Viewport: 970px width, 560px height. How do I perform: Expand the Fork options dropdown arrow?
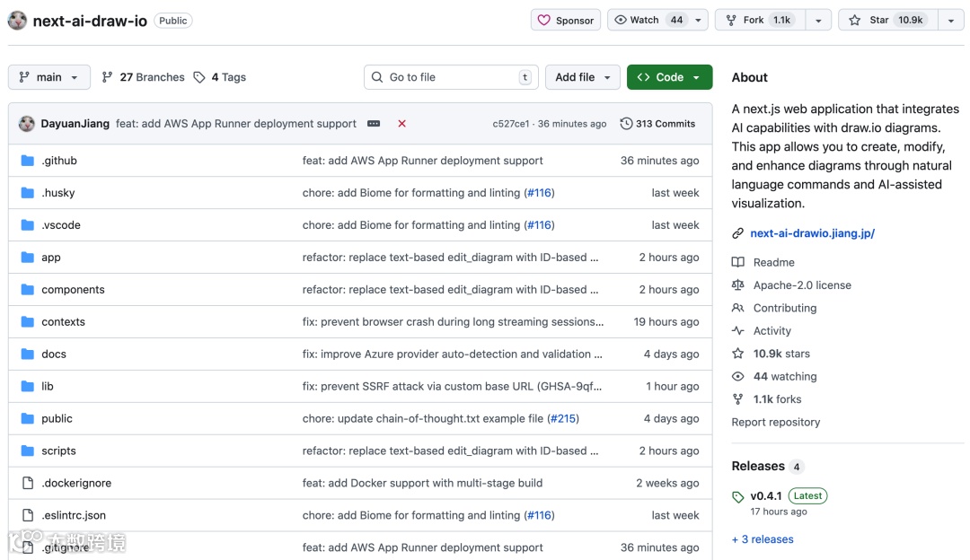pos(817,20)
